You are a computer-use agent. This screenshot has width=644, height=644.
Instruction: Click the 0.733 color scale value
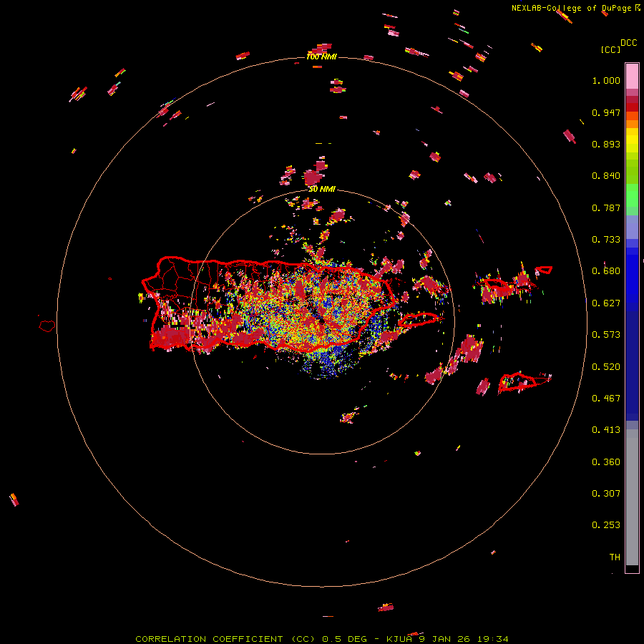point(606,240)
